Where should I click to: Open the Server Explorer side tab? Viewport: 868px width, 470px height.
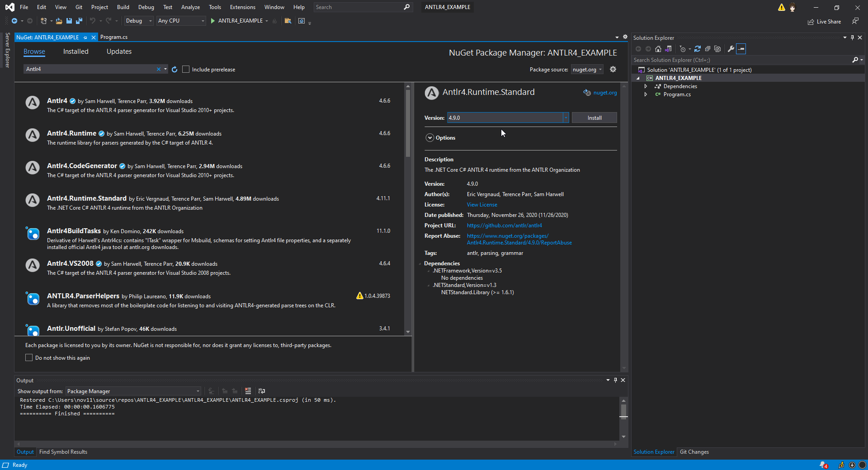coord(7,50)
